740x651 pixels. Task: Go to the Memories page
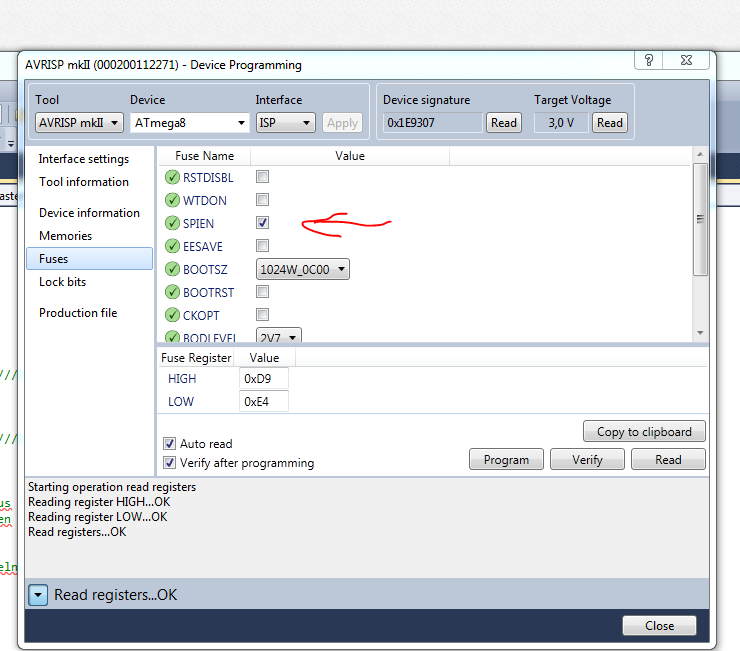66,236
